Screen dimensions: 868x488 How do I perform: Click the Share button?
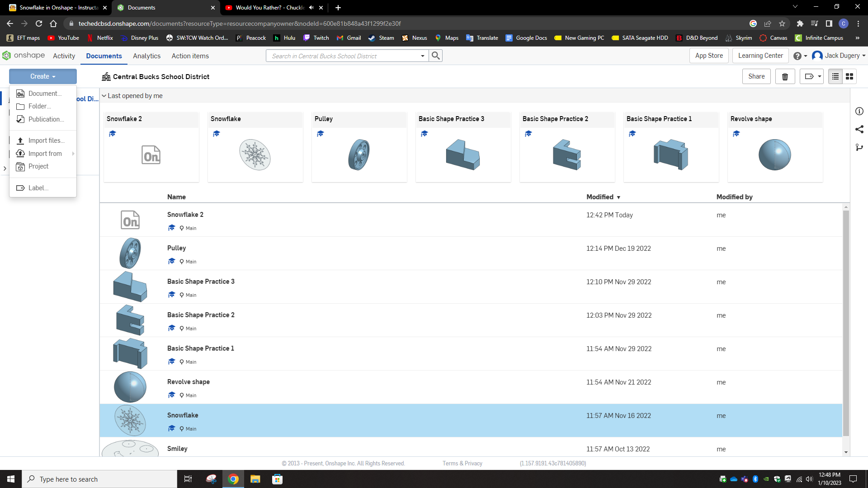(x=756, y=76)
